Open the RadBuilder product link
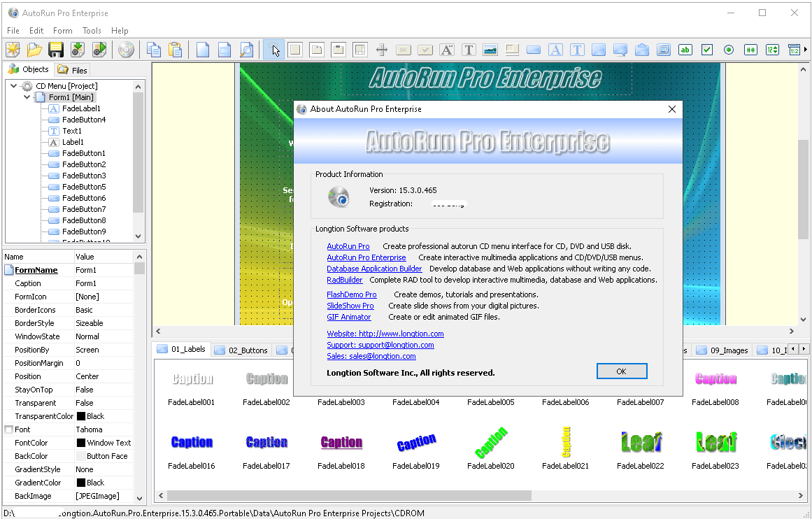This screenshot has height=519, width=812. click(x=344, y=280)
